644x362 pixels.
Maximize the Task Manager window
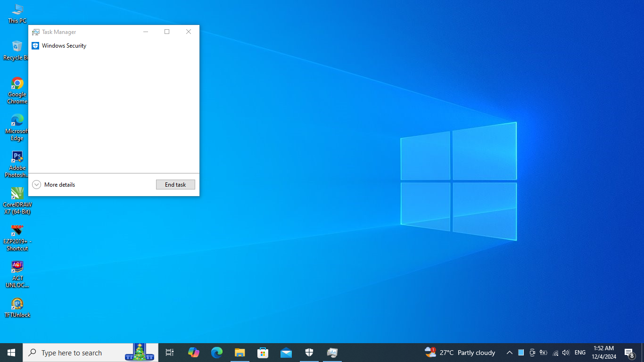pos(167,32)
